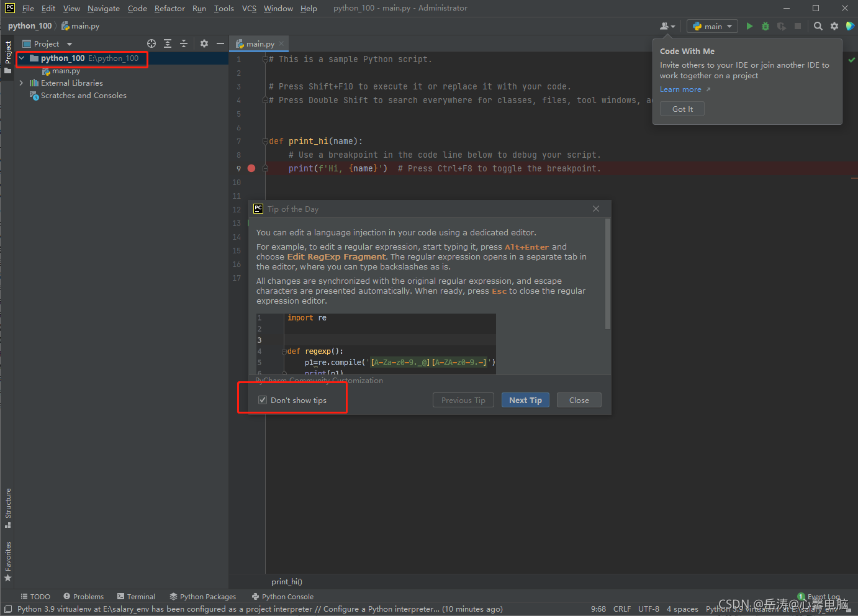Open the Project tool window side tab
858x616 pixels.
8,57
